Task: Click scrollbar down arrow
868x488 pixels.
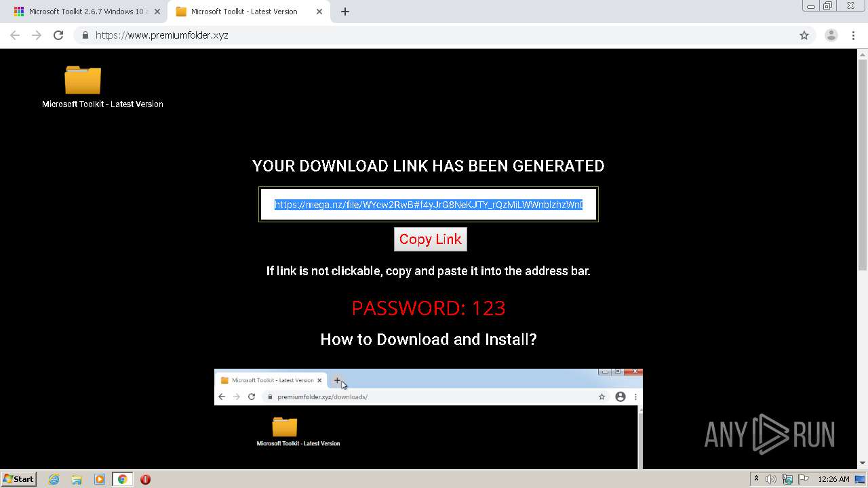Action: click(x=863, y=463)
